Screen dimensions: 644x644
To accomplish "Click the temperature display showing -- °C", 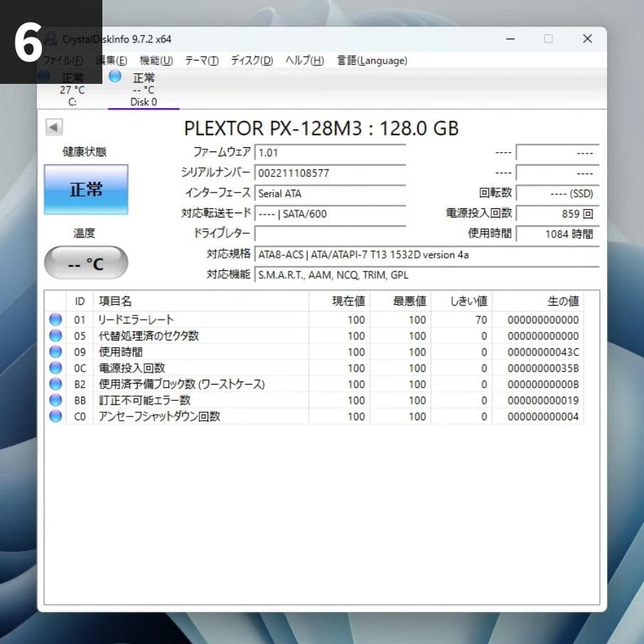I will 85,262.
